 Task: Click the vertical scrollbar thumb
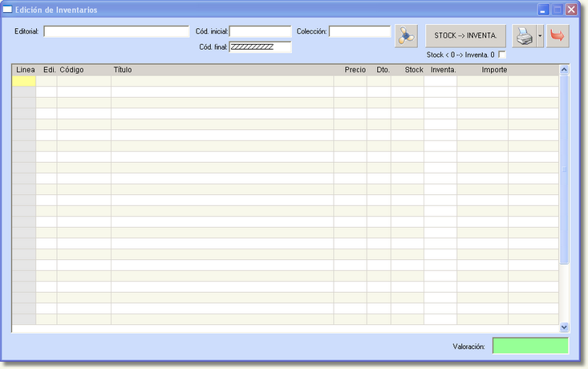[x=564, y=169]
